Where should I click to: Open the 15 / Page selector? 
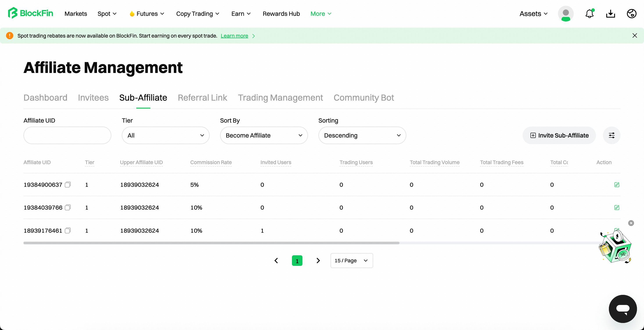pos(351,260)
